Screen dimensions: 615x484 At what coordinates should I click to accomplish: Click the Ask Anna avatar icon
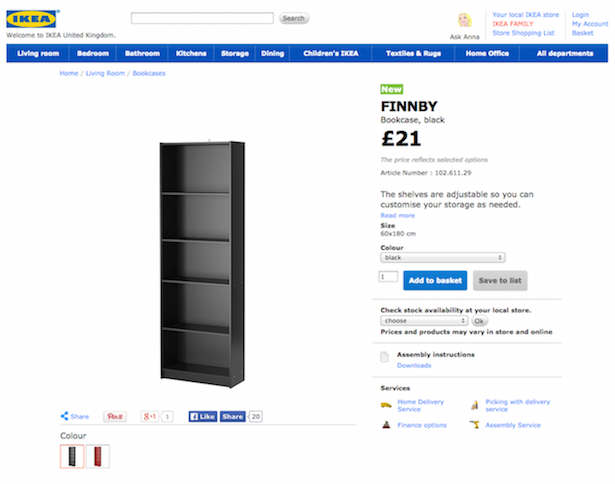[x=464, y=21]
